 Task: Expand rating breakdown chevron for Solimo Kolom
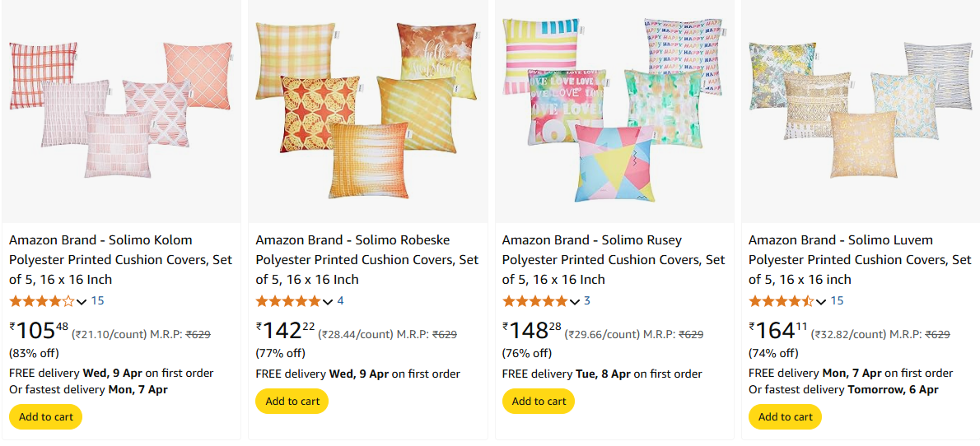[x=82, y=302]
